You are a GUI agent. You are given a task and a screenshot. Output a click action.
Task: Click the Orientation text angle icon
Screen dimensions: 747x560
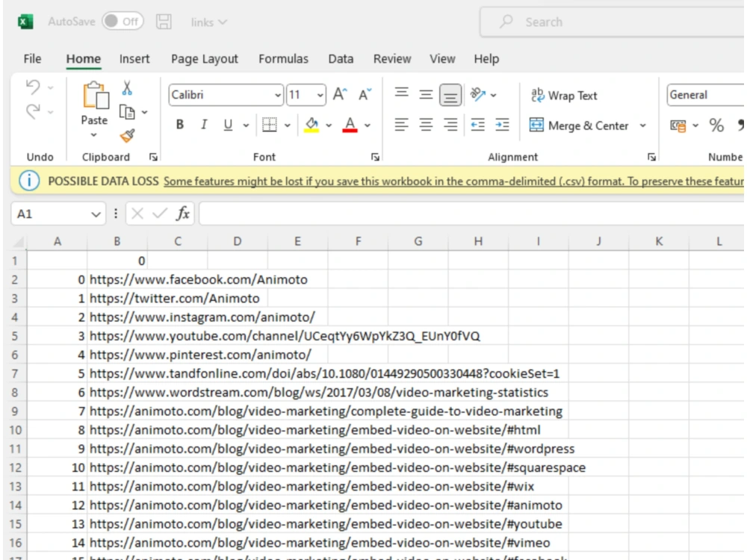tap(478, 94)
